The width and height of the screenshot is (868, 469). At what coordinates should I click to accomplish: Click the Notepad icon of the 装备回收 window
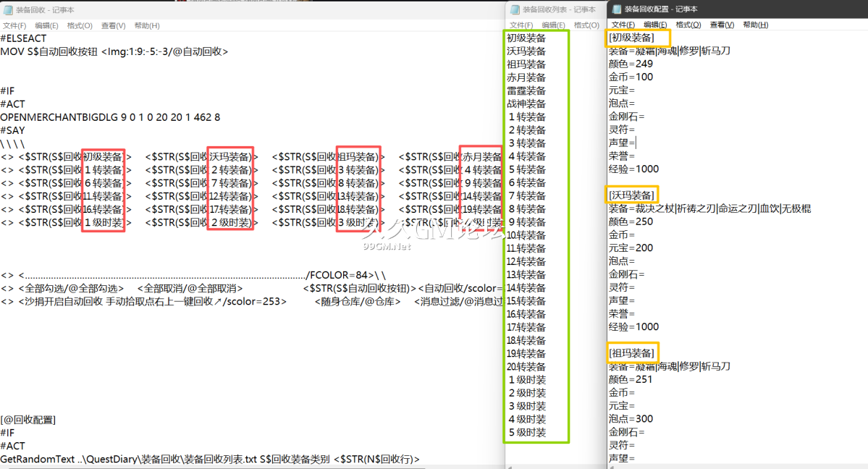click(x=7, y=10)
